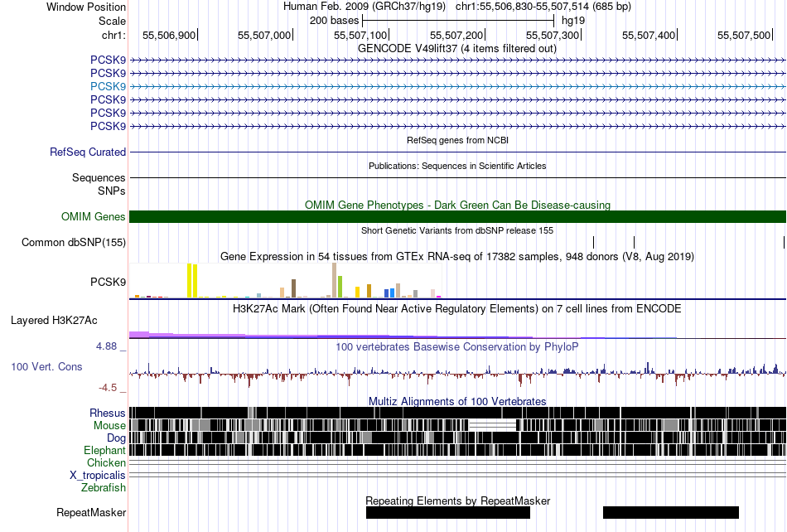Click 100 vertebrates Basewise Conservation by PhyloP
The height and width of the screenshot is (532, 787).
457,347
